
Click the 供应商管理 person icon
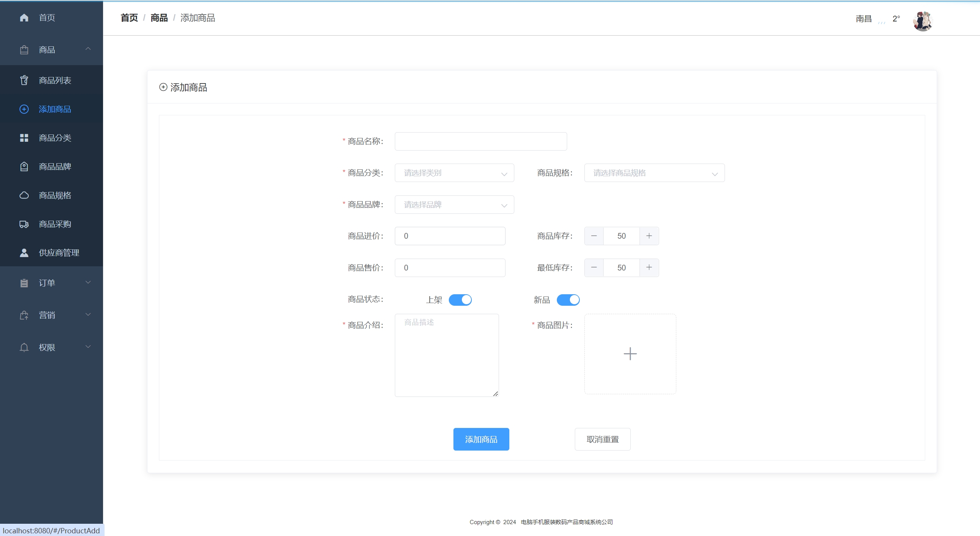(x=24, y=253)
